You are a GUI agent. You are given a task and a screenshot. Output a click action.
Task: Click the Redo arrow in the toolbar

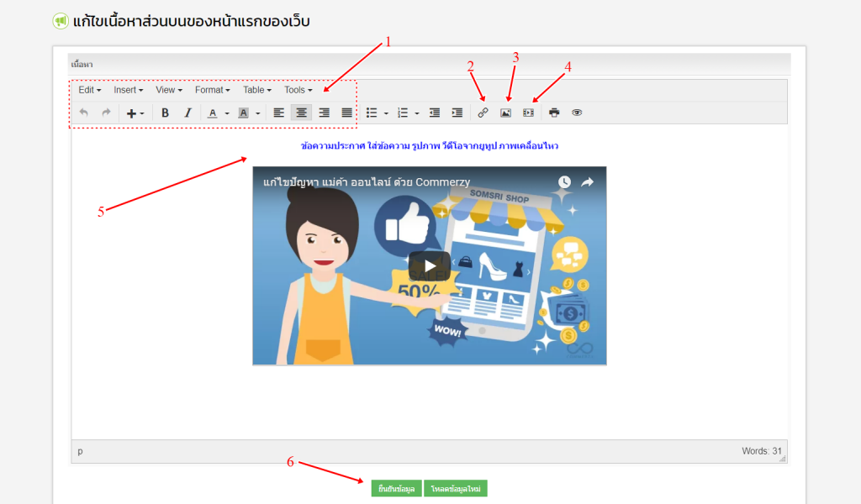pos(106,113)
